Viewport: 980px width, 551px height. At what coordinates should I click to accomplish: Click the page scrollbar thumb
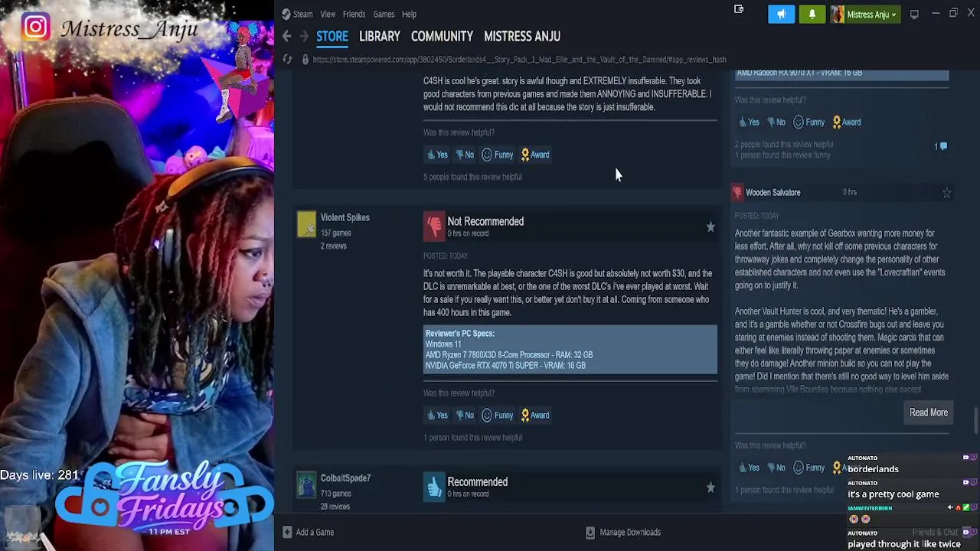point(975,421)
